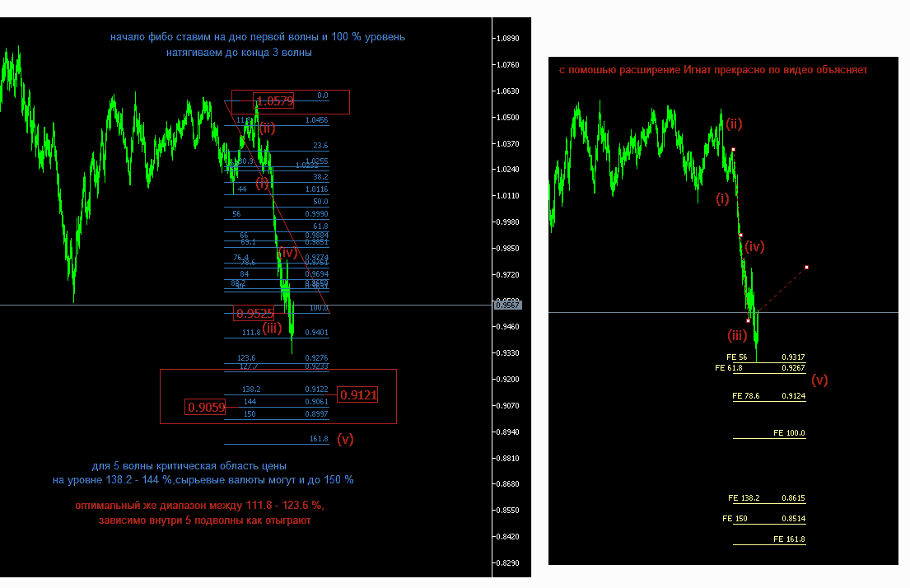
Task: Click the 0.9122 Fibonacci price value
Action: pos(317,389)
